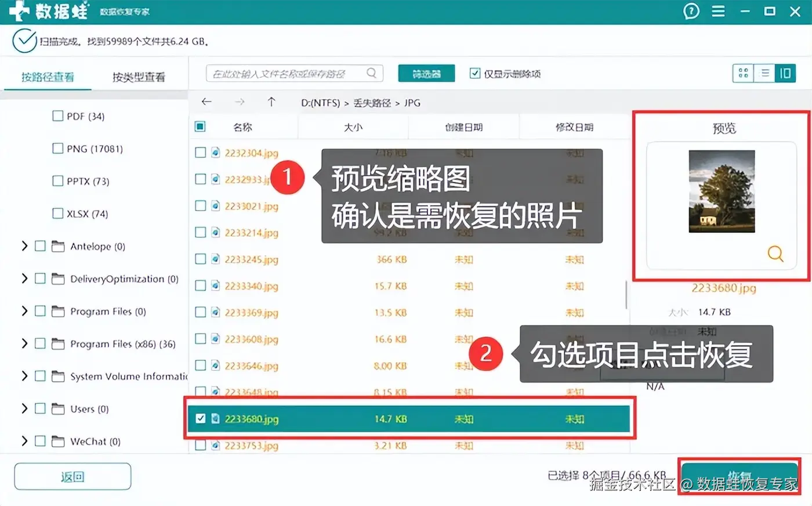Viewport: 812px width, 506px height.
Task: Check the box for 2233340.jpg
Action: [201, 285]
